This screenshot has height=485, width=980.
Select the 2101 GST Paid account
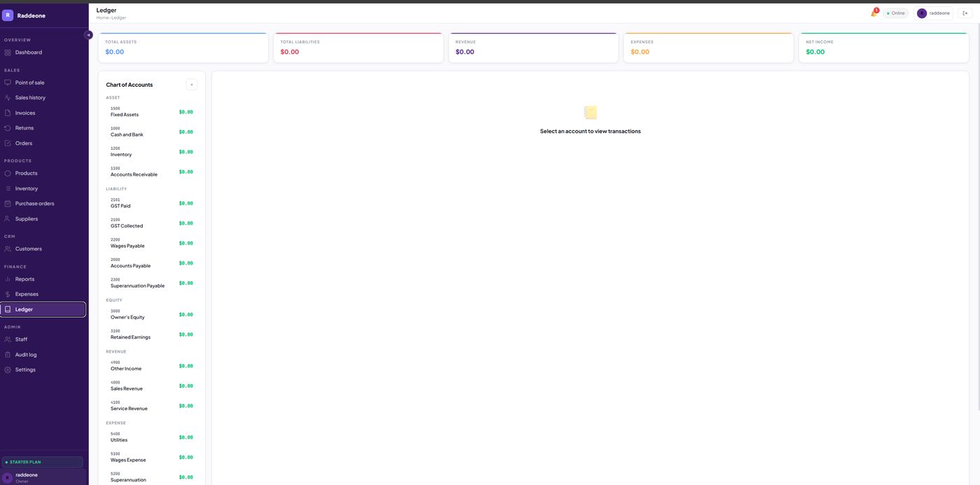click(x=152, y=203)
